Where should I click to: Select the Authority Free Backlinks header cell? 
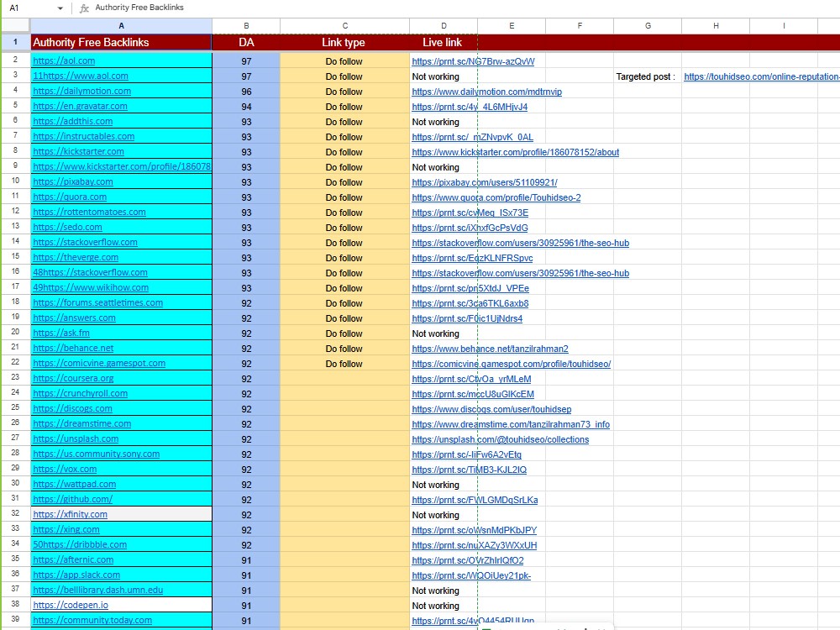tap(121, 42)
